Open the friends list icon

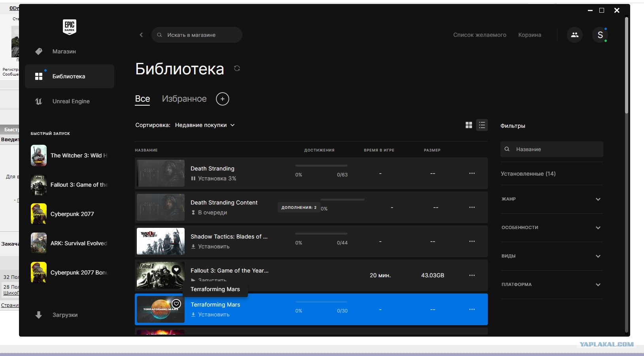pyautogui.click(x=575, y=35)
